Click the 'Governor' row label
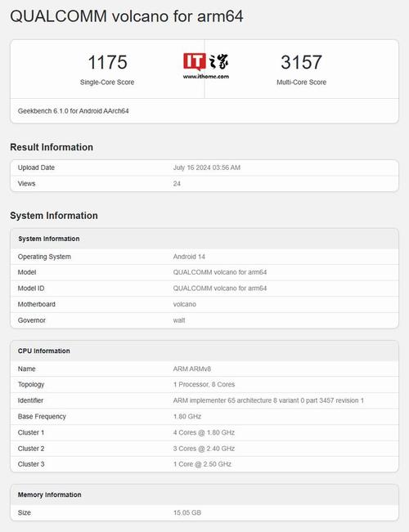The image size is (409, 532). pyautogui.click(x=32, y=320)
